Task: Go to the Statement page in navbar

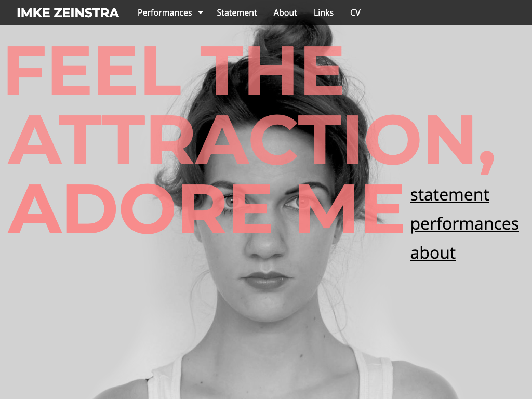Action: [x=237, y=12]
